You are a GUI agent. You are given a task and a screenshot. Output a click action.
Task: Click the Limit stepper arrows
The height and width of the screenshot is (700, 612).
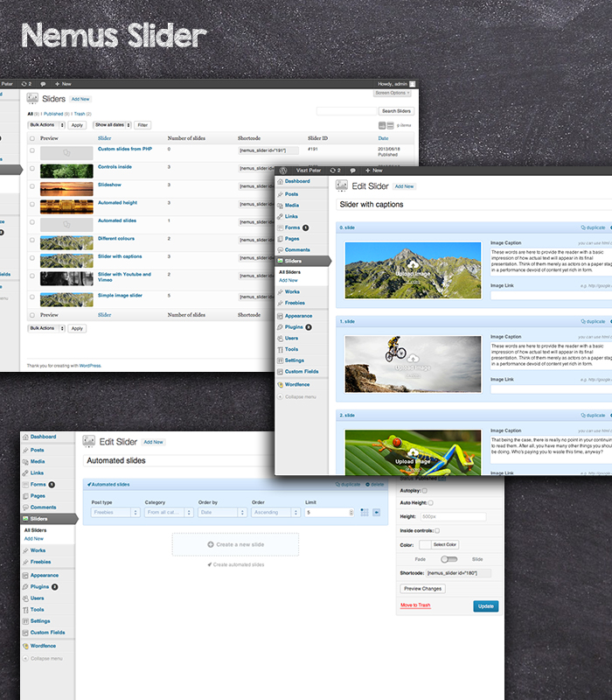pos(351,513)
